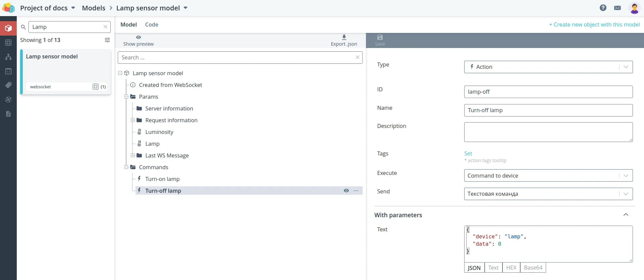Click the Export .json download icon

tap(344, 37)
